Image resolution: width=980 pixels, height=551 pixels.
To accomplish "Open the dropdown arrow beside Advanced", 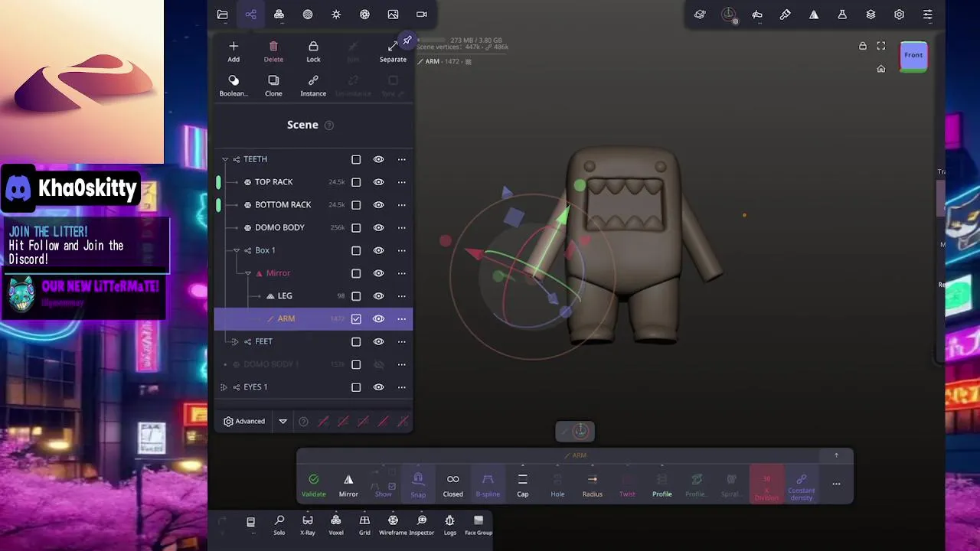I will click(x=283, y=422).
